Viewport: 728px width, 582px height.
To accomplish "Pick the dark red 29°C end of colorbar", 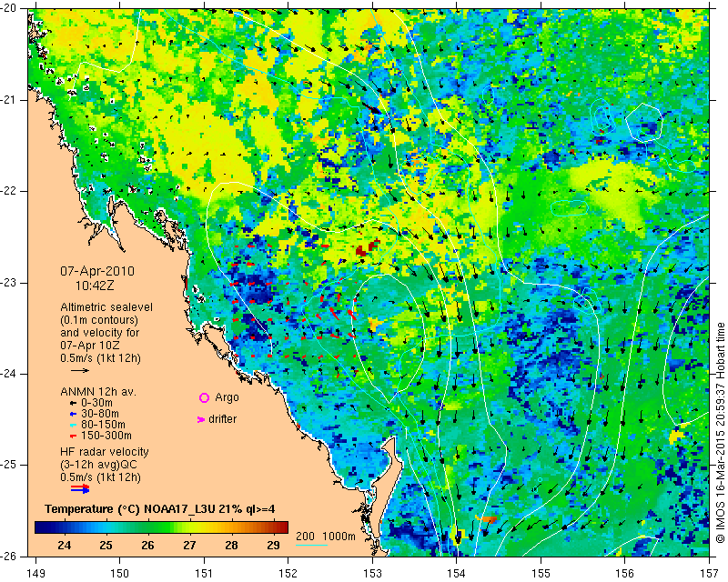I will (x=281, y=527).
